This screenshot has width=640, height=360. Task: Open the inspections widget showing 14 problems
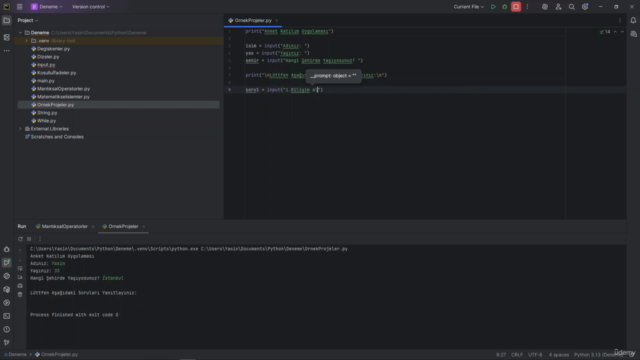[605, 32]
